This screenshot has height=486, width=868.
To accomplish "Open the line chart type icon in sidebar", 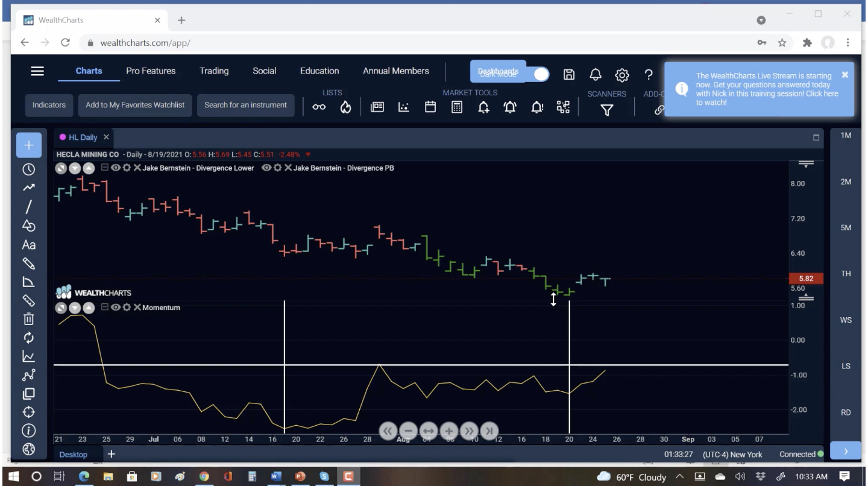I will (28, 356).
